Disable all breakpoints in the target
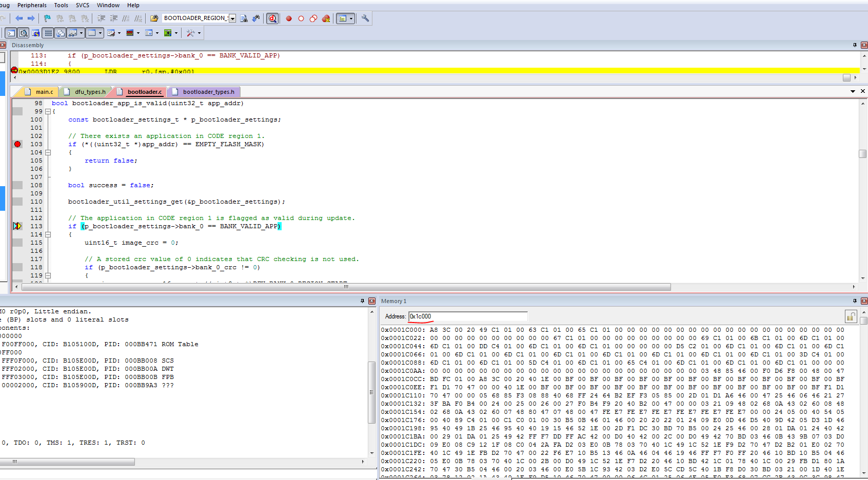The width and height of the screenshot is (868, 480). [x=313, y=18]
